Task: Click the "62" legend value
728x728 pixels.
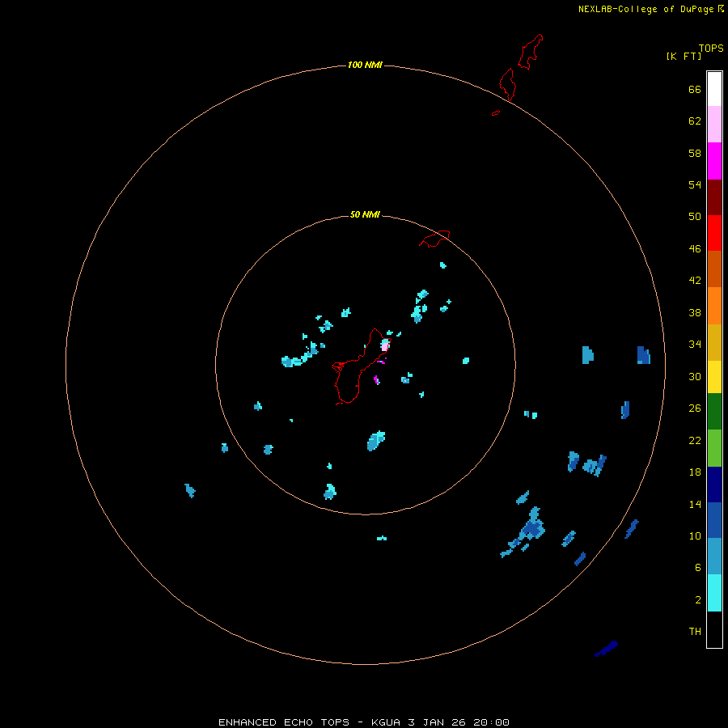Action: pyautogui.click(x=695, y=121)
